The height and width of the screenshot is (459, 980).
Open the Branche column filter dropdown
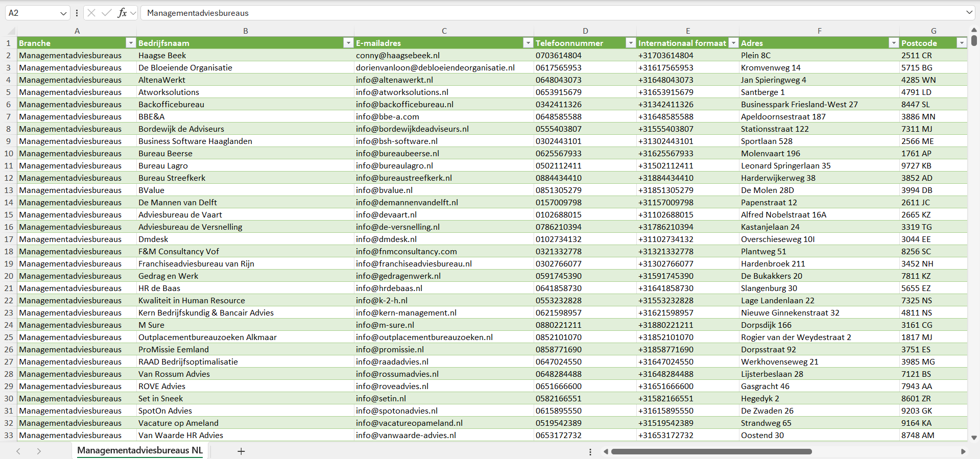[131, 43]
